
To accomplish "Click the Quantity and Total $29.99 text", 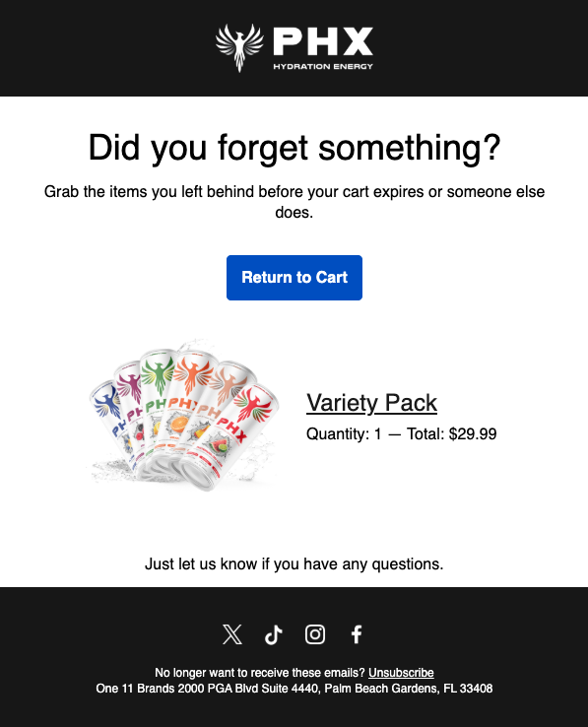I will [x=402, y=434].
